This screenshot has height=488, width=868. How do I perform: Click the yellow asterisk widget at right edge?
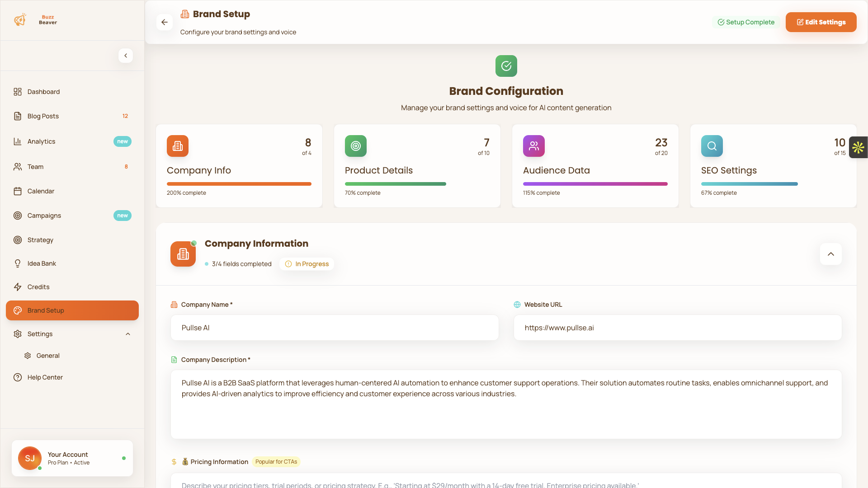tap(858, 147)
